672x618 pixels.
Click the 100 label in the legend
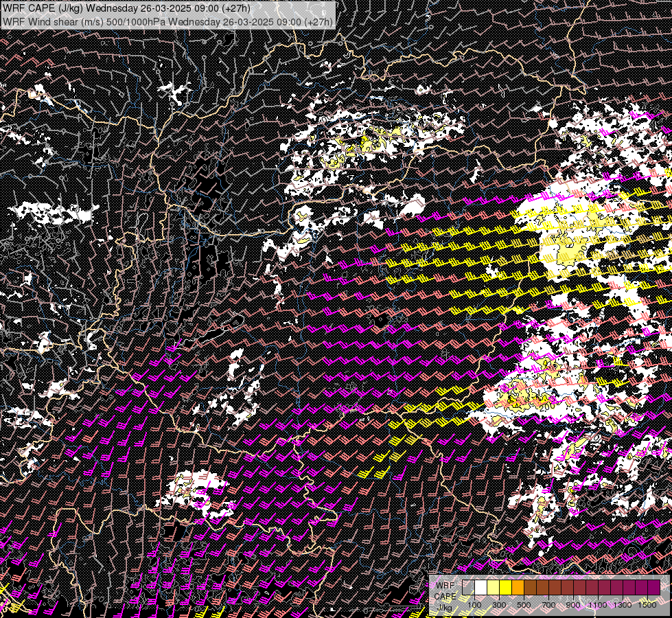[475, 605]
